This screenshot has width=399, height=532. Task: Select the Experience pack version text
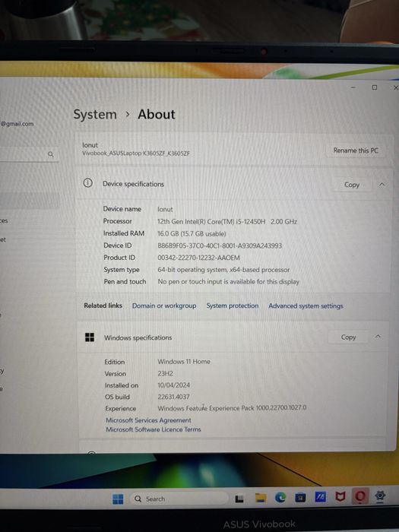[232, 408]
